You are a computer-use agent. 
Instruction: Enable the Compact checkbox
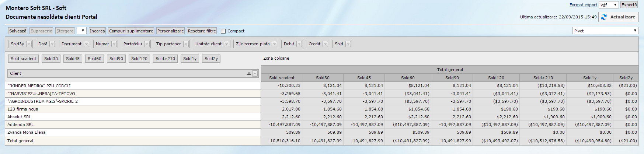pyautogui.click(x=223, y=31)
